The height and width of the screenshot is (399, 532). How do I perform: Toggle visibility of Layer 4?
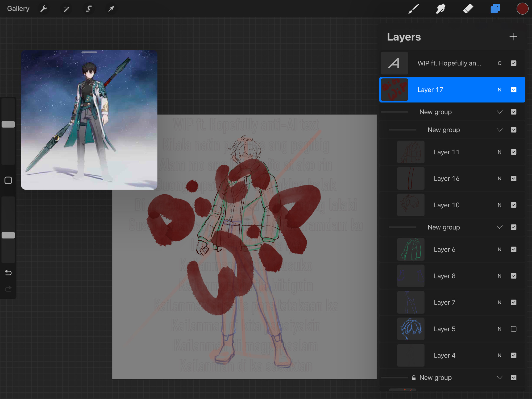click(x=514, y=355)
